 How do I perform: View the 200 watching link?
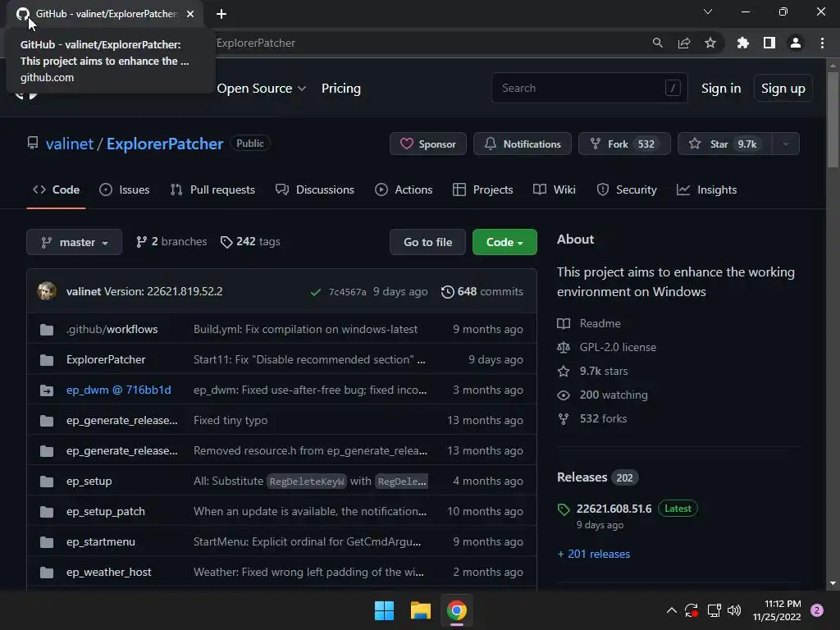pos(602,395)
